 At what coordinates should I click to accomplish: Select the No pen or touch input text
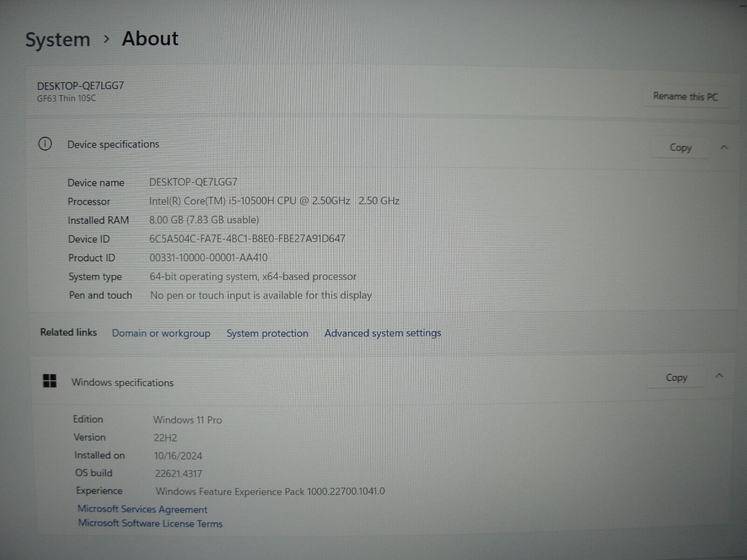tap(261, 295)
